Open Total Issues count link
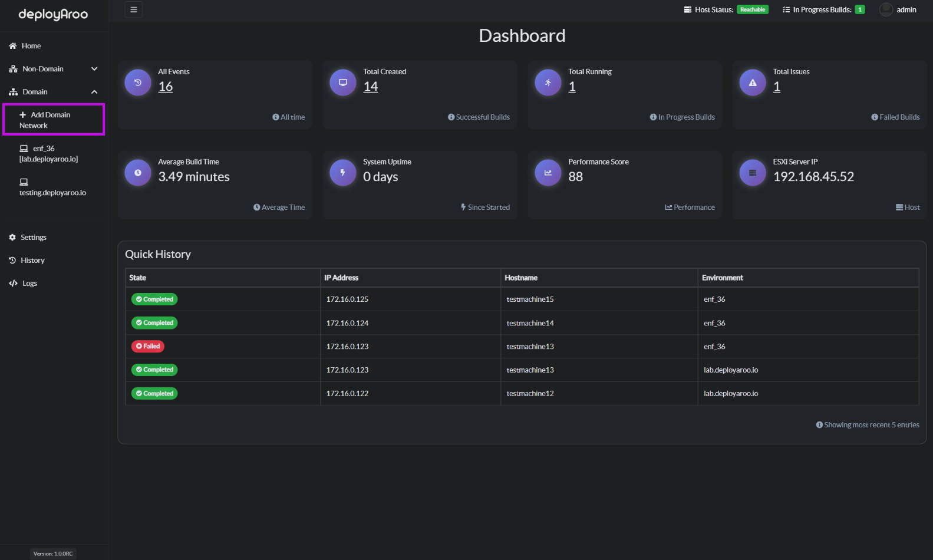 coord(777,87)
